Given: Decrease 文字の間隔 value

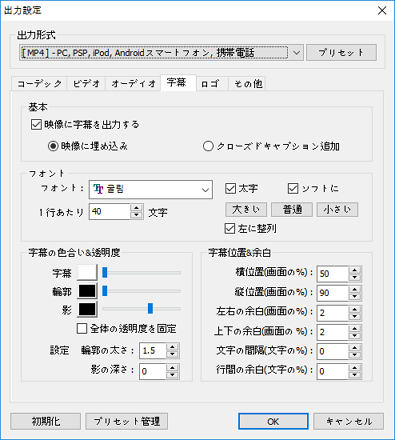Looking at the screenshot, I should click(355, 355).
